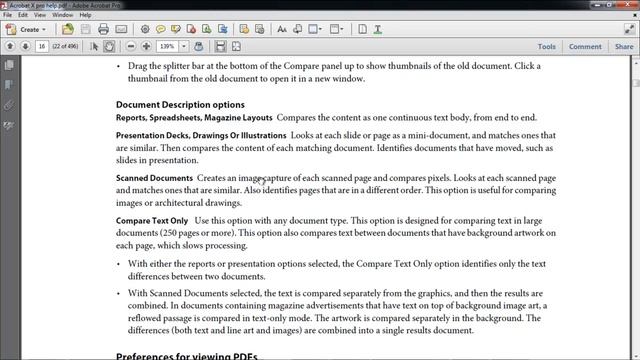
Task: Click the expand read mode icon top right
Action: point(629,29)
